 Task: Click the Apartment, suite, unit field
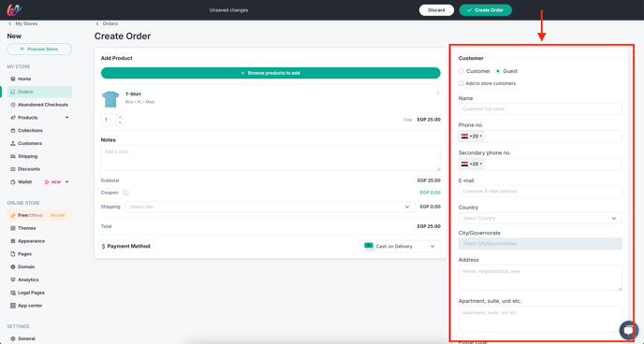tap(540, 319)
